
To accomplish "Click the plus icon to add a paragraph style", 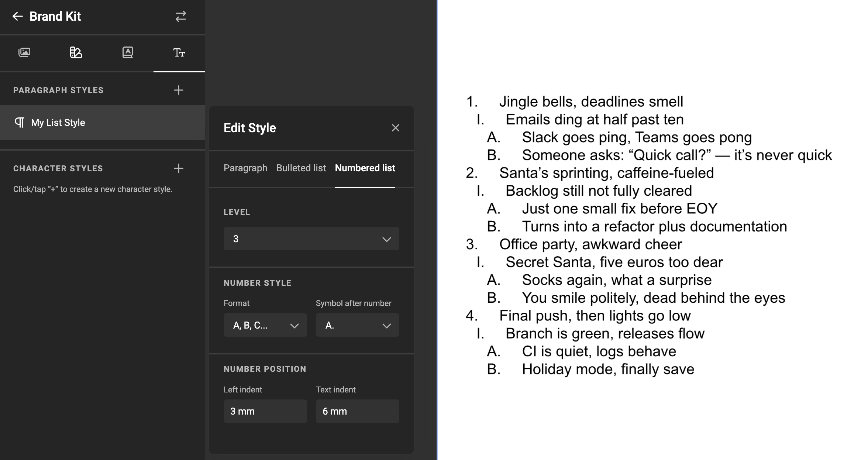I will pos(178,90).
